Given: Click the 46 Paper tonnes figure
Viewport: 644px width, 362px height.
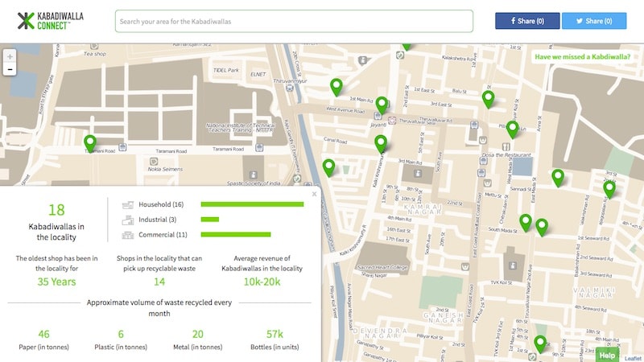Looking at the screenshot, I should [x=44, y=334].
